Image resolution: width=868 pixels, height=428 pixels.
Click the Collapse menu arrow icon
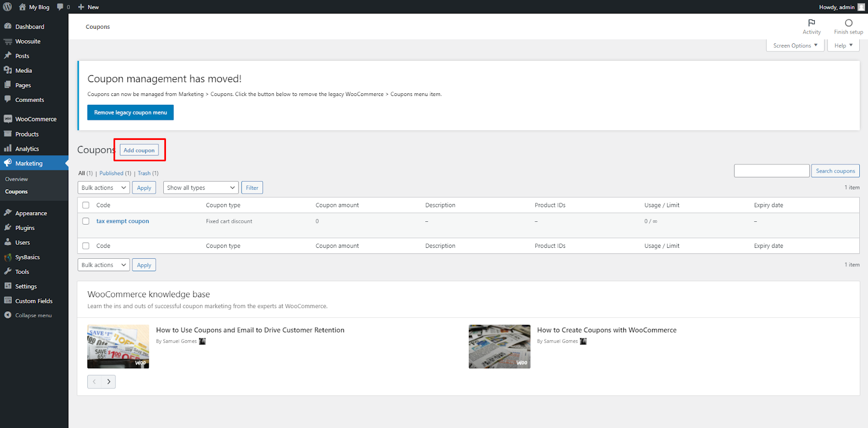click(x=8, y=315)
